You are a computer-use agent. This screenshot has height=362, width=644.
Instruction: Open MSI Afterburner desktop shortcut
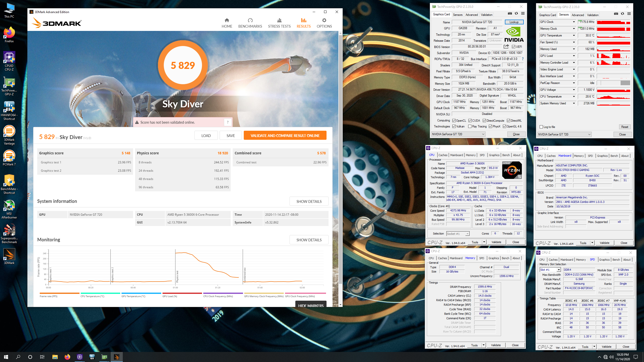[9, 209]
